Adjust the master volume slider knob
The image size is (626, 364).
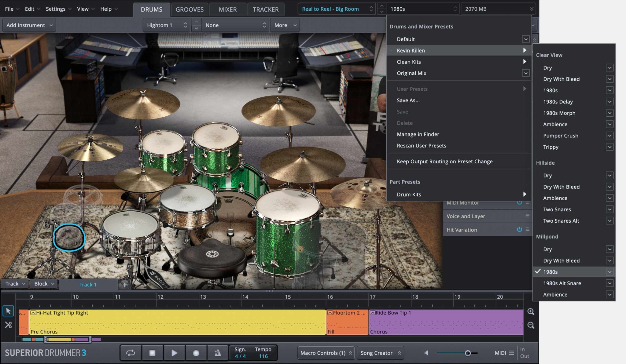468,353
